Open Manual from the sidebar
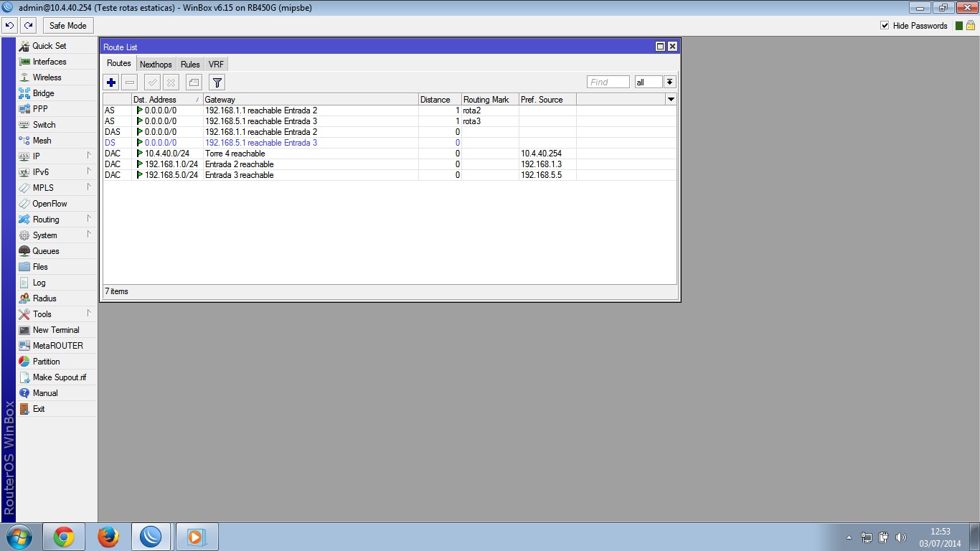 [x=57, y=393]
